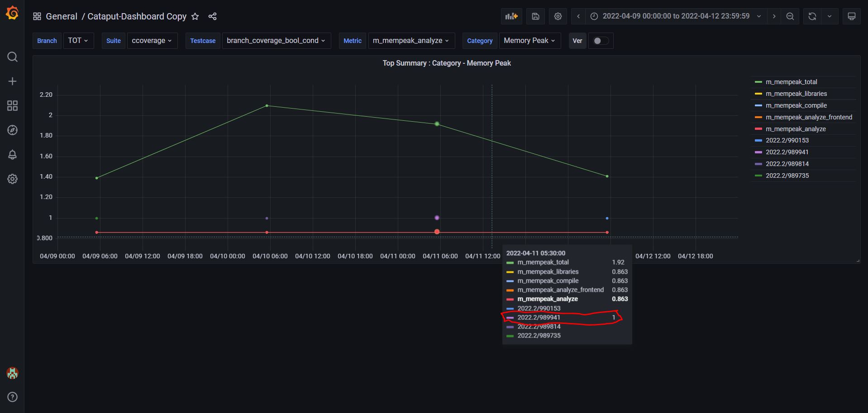Save the dashboard using the save icon

click(x=535, y=16)
